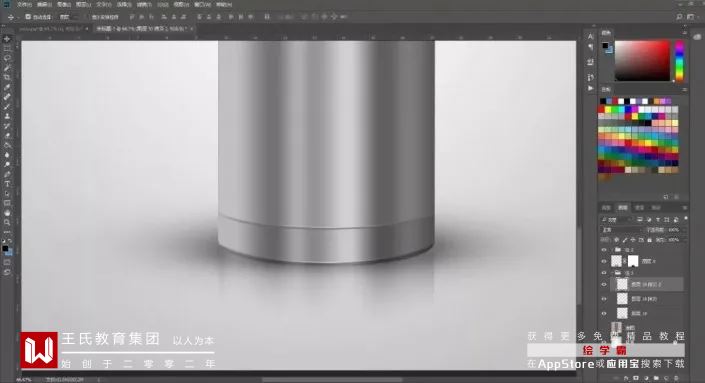Select the Healing Brush tool
The width and height of the screenshot is (705, 383).
tap(7, 97)
